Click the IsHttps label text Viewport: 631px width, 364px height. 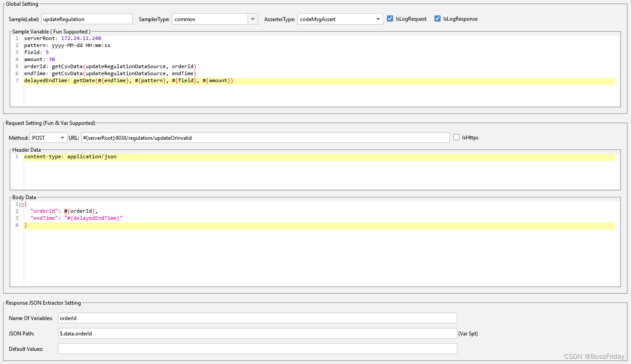(470, 138)
